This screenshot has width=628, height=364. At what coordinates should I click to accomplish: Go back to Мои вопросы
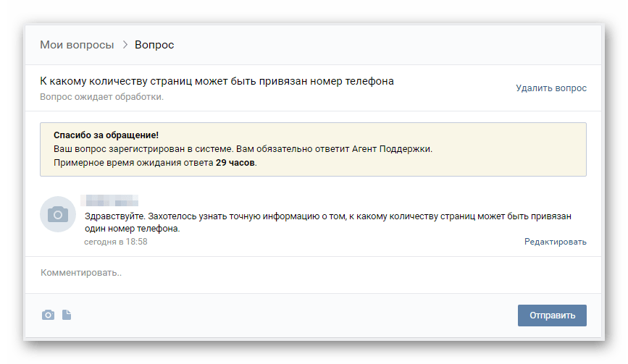point(77,45)
